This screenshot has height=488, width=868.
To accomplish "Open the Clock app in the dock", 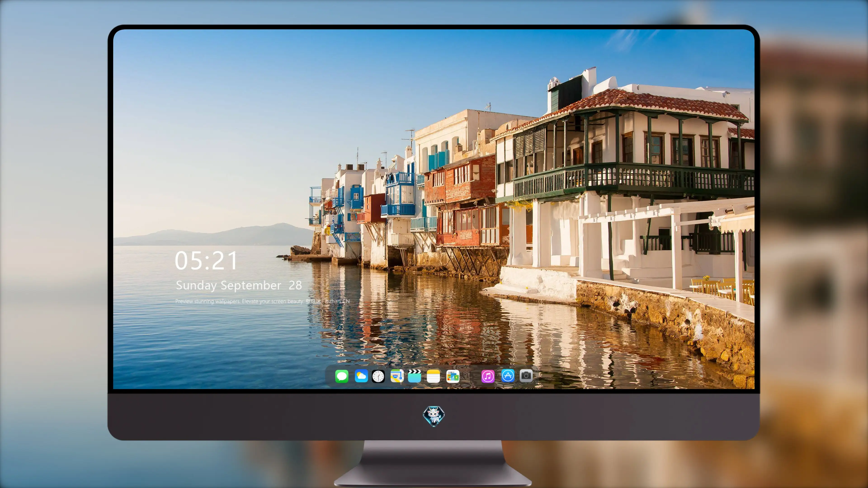I will tap(378, 376).
